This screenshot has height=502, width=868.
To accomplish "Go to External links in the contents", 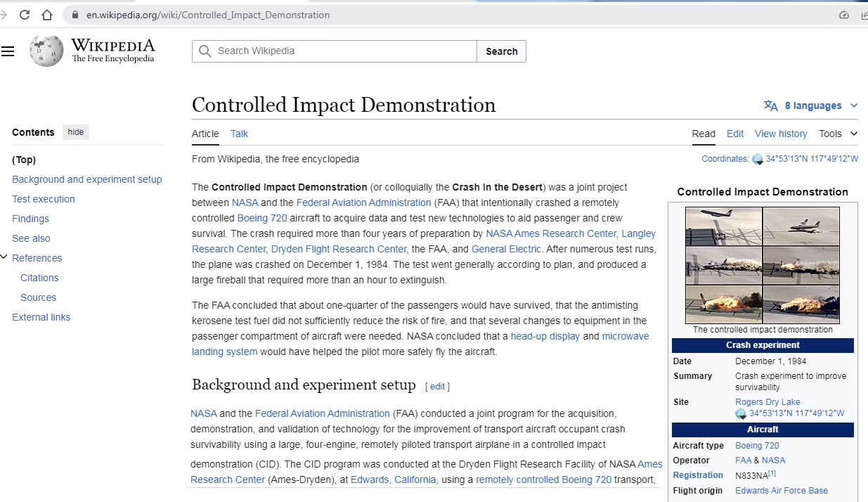I will (41, 317).
